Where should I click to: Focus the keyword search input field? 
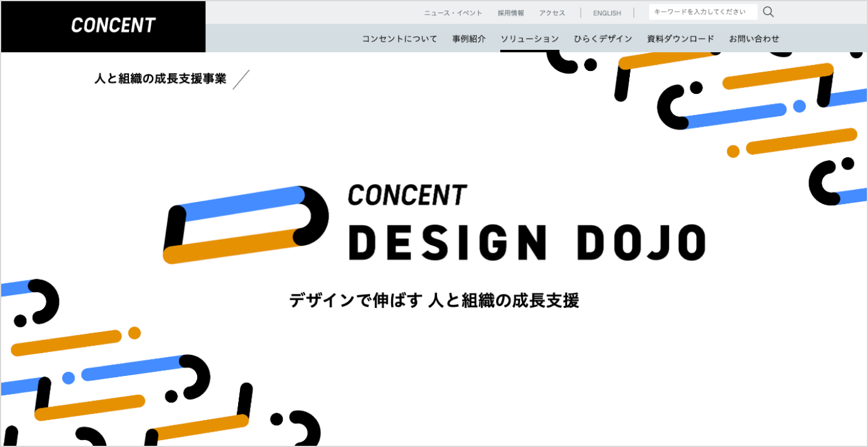point(703,12)
